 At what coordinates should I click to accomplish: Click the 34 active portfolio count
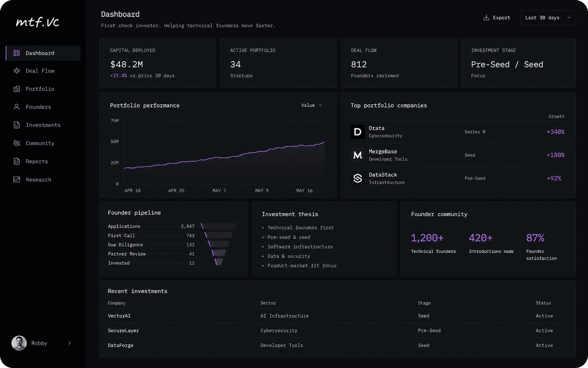click(x=235, y=65)
